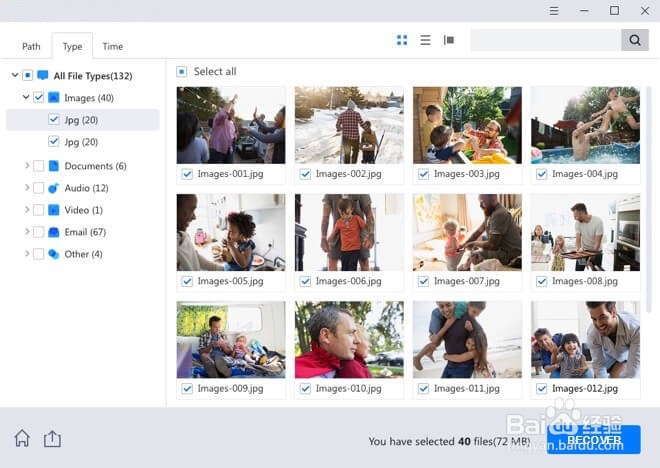Switch to list view icon
660x468 pixels.
[x=425, y=40]
